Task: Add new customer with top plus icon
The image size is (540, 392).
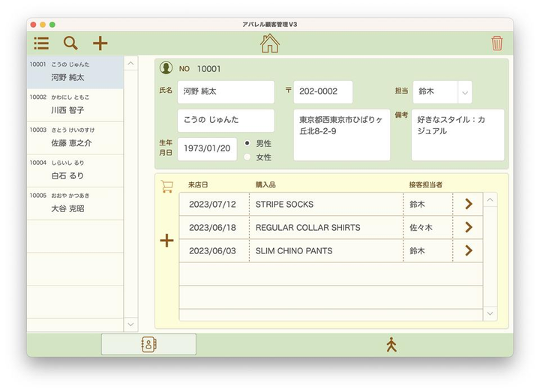Action: coord(100,43)
